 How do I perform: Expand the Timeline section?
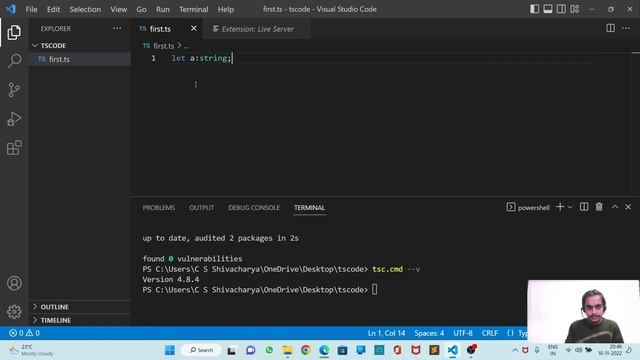80,320
